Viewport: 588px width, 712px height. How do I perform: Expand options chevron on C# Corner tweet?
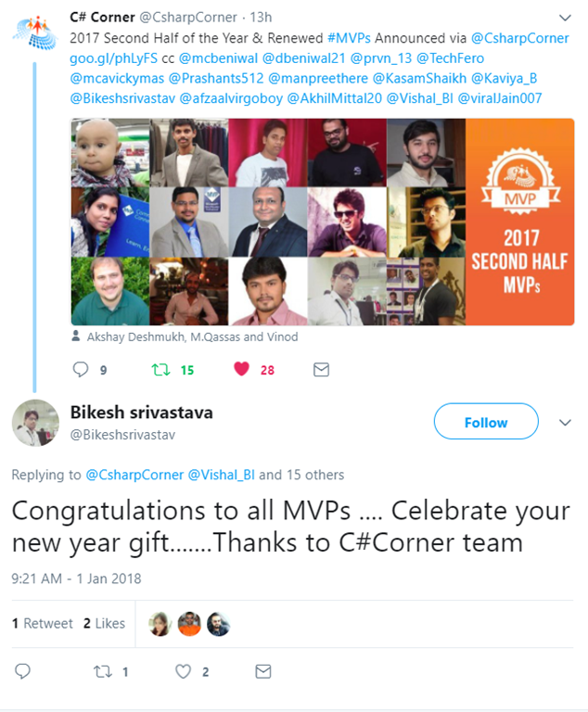[565, 18]
